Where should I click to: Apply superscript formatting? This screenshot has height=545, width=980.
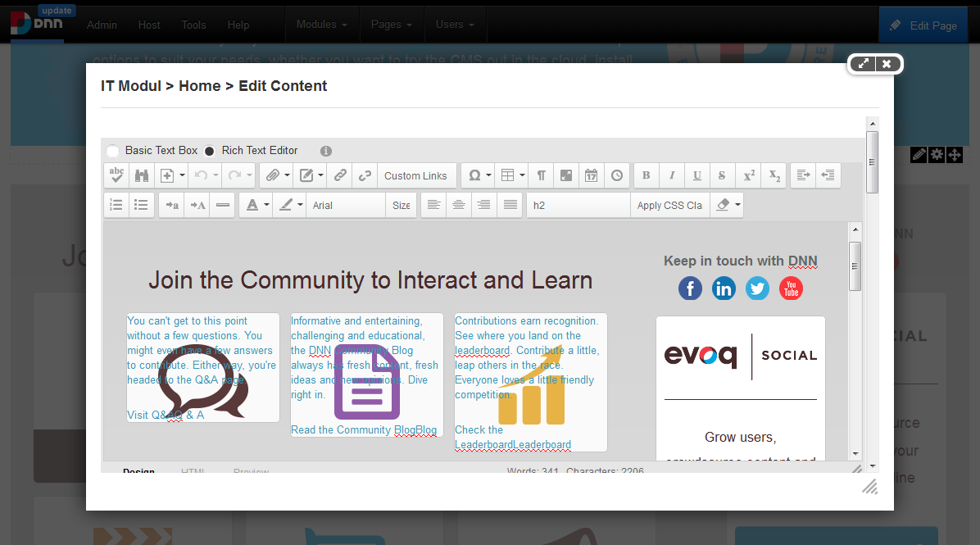[x=749, y=175]
